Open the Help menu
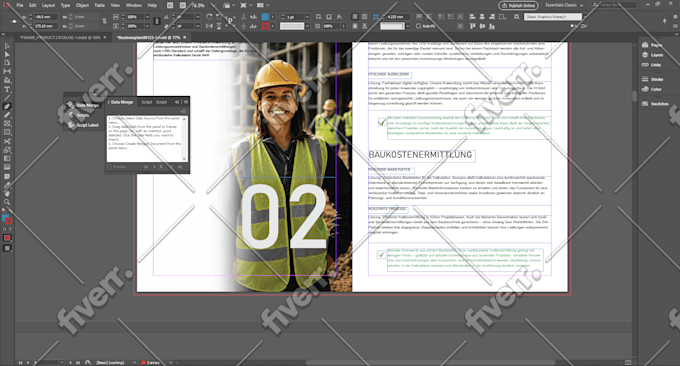This screenshot has height=366, width=680. [x=152, y=5]
